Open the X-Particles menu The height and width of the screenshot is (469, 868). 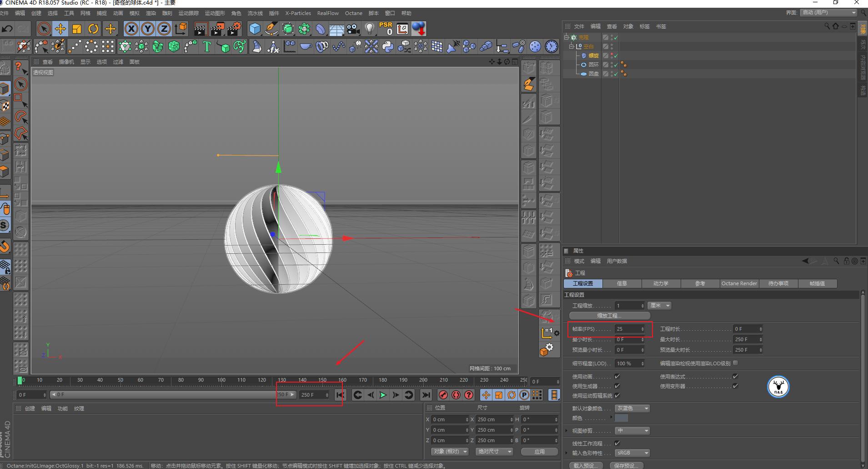coord(298,13)
